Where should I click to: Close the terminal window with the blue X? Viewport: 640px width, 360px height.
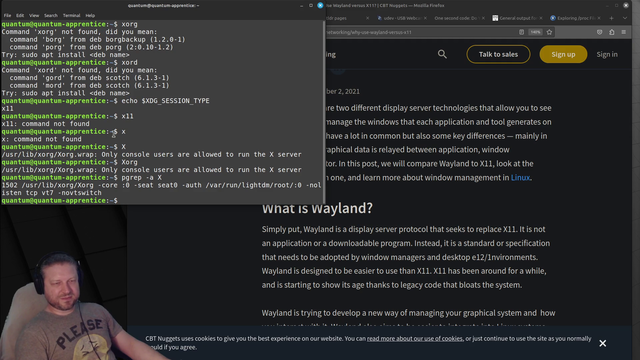pyautogui.click(x=320, y=5)
